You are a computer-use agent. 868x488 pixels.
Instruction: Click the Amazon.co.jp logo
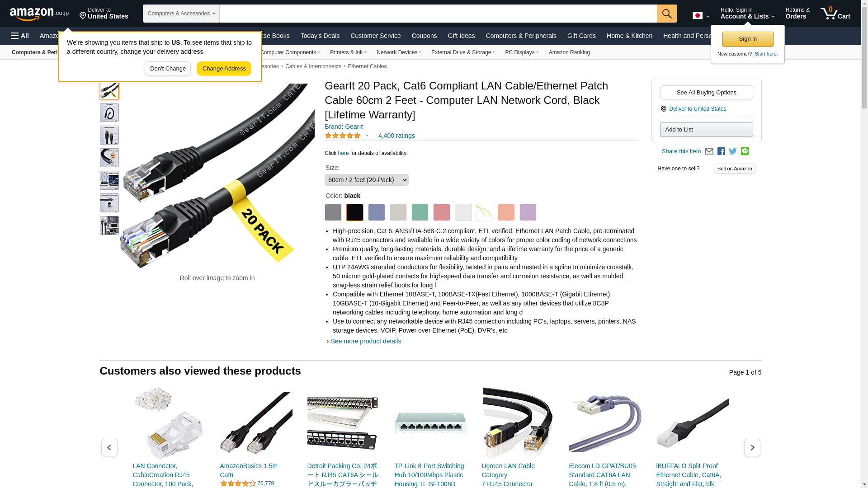[39, 14]
